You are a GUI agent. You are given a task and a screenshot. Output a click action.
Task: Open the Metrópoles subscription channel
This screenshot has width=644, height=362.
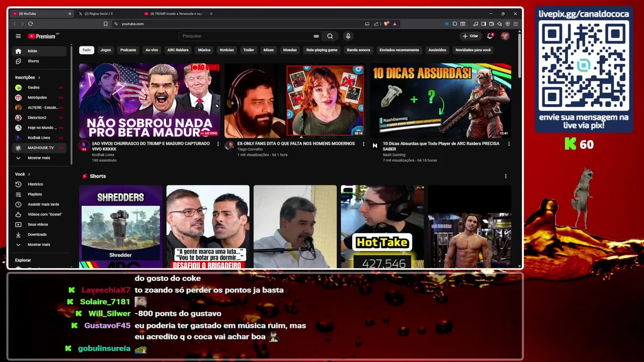click(x=40, y=98)
